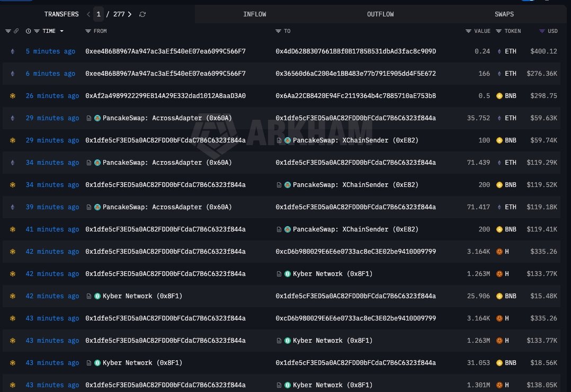
Task: Click the 35.752 ETH value
Action: pos(478,118)
